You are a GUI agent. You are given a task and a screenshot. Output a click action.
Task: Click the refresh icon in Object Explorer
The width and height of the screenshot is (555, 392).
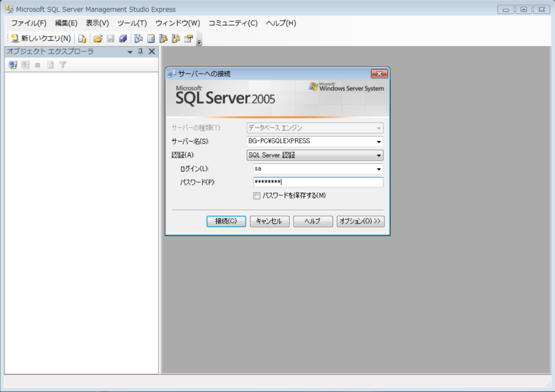[50, 65]
